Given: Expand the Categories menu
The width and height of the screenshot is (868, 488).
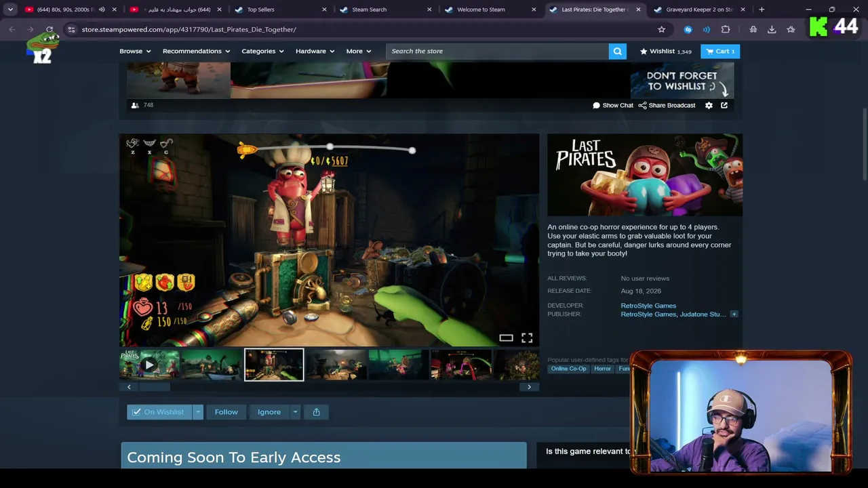Looking at the screenshot, I should tap(262, 51).
